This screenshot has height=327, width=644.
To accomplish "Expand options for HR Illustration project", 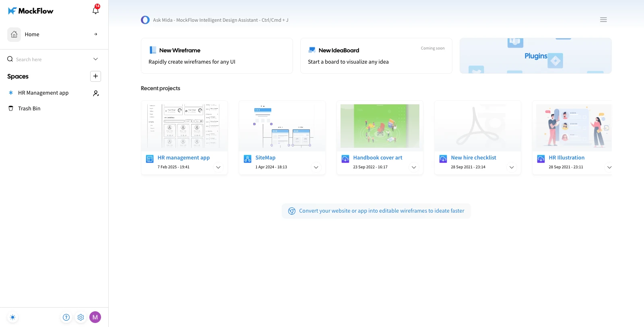I will [609, 167].
